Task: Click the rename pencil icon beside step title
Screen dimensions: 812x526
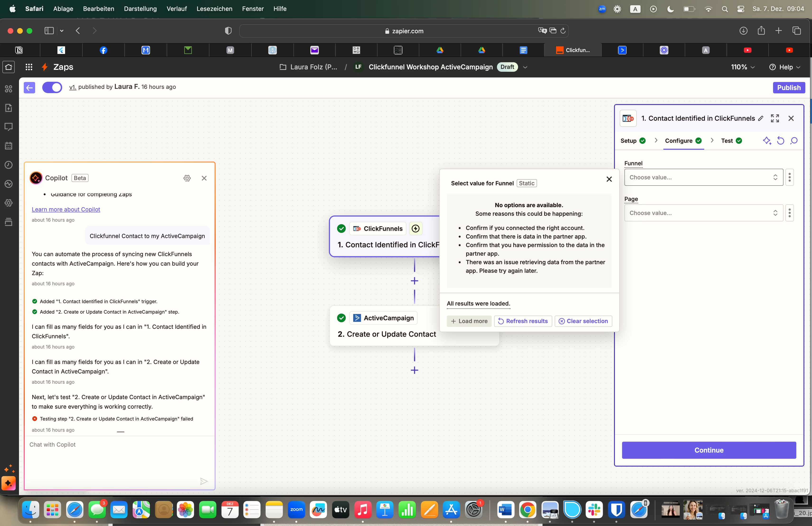Action: click(x=760, y=119)
